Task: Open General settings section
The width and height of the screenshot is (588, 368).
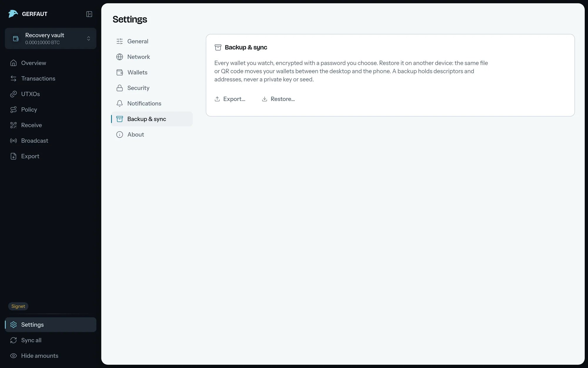Action: (152, 41)
